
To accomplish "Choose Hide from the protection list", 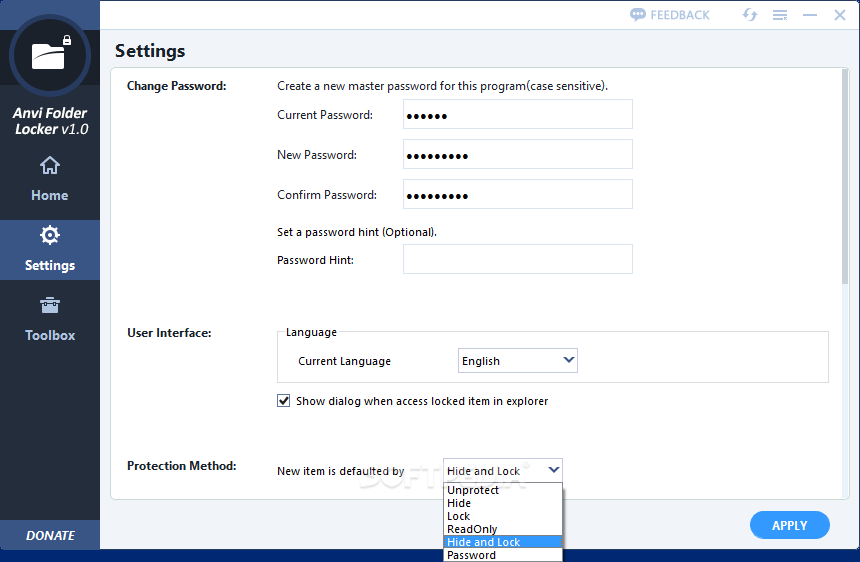I will [x=503, y=503].
